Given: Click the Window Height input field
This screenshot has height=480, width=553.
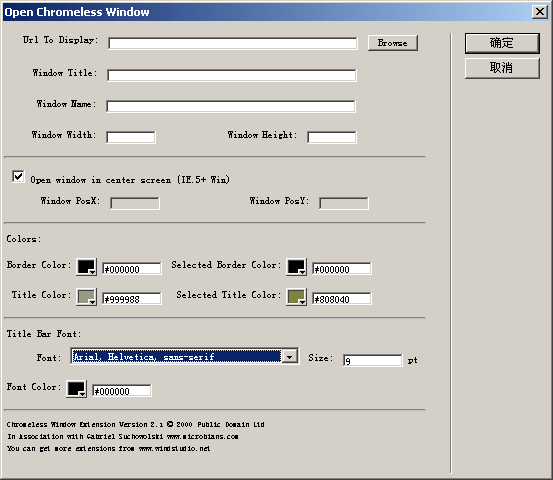Looking at the screenshot, I should pyautogui.click(x=332, y=138).
